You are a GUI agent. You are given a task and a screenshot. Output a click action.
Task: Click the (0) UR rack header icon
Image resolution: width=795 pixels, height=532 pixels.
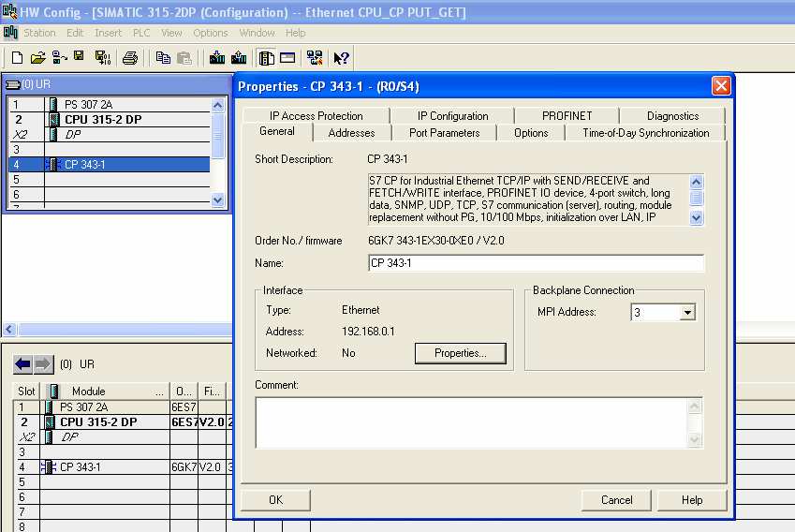[x=13, y=84]
